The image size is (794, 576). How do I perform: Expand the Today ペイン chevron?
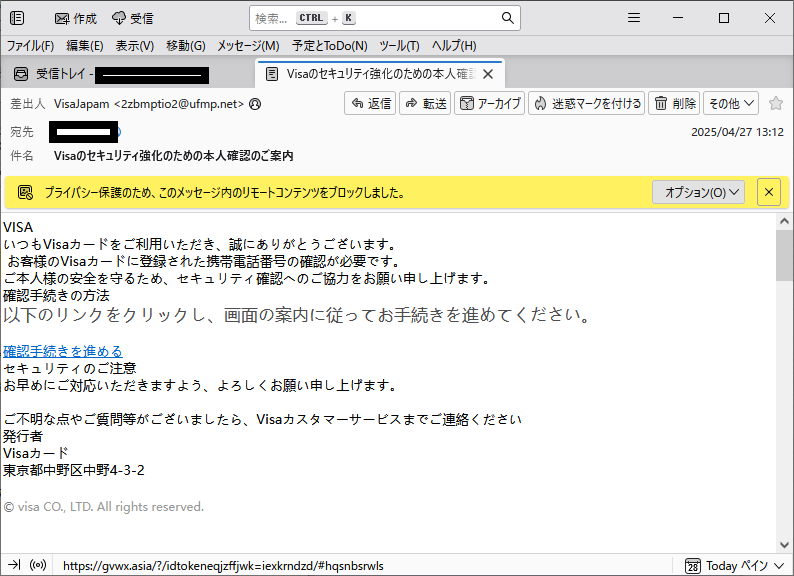point(779,565)
